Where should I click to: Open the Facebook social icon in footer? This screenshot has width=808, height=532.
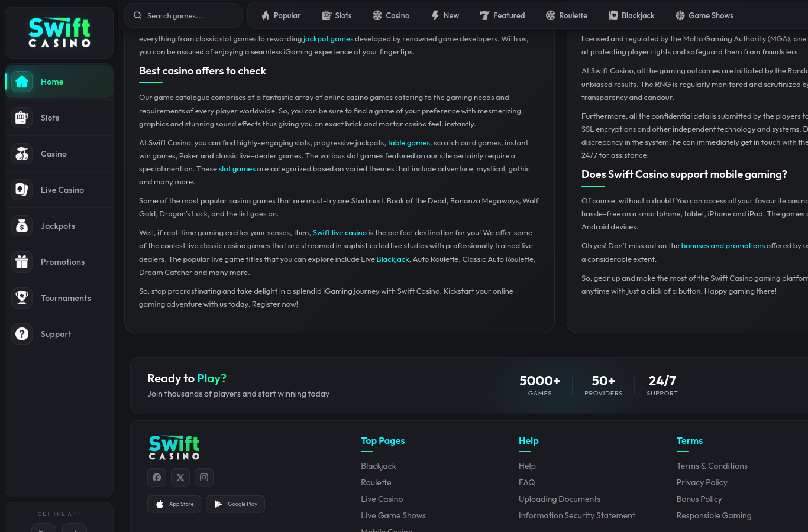[157, 478]
